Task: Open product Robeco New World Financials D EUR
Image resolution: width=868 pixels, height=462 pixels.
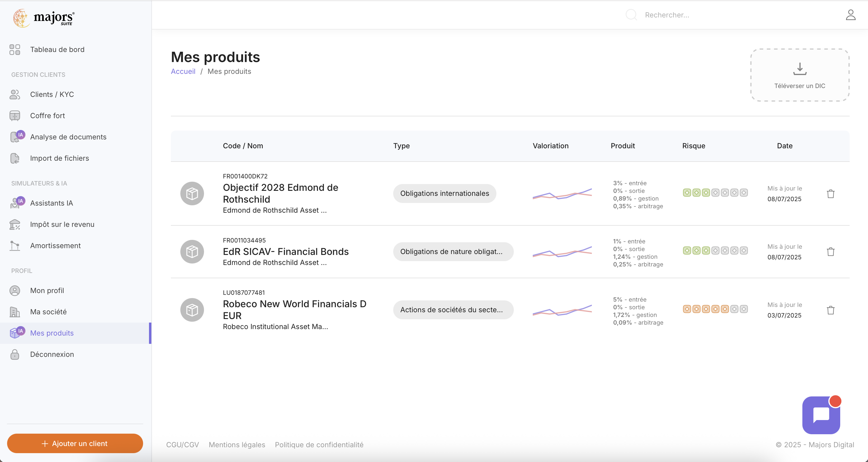Action: (x=294, y=310)
